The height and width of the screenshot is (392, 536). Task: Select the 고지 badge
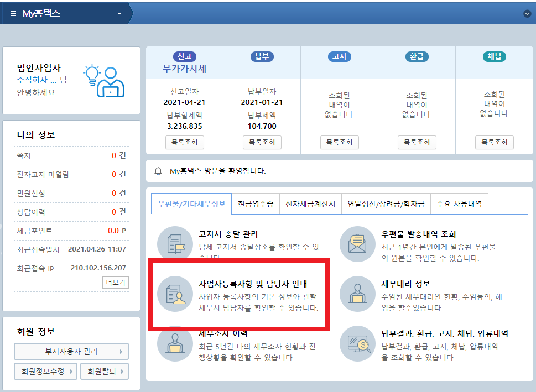340,56
